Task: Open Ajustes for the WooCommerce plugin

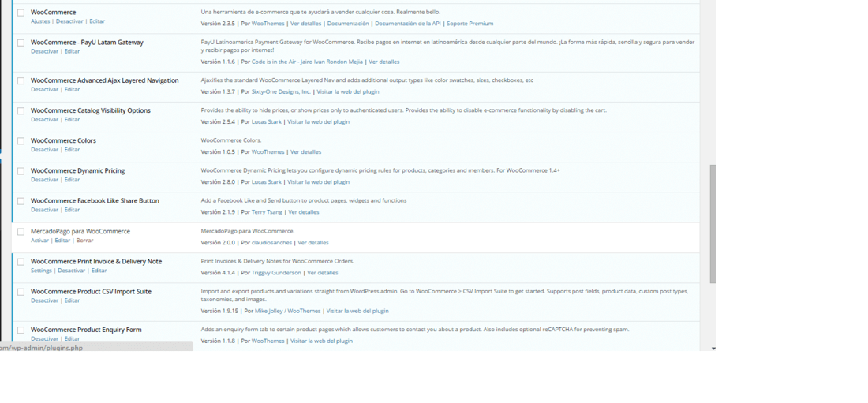Action: coord(40,21)
